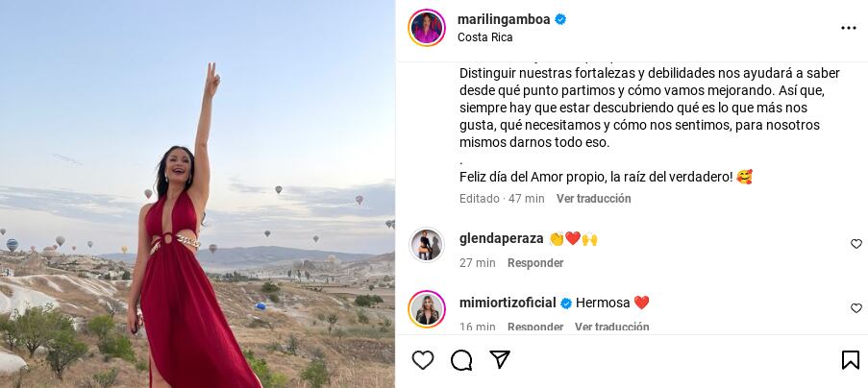Open the red dress photo
Screen dimensions: 868x388
click(x=197, y=194)
